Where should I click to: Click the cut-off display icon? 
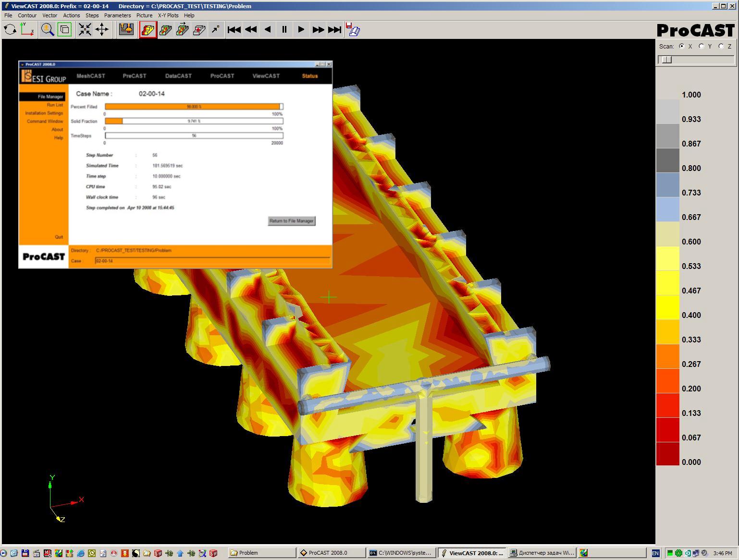pos(199,30)
